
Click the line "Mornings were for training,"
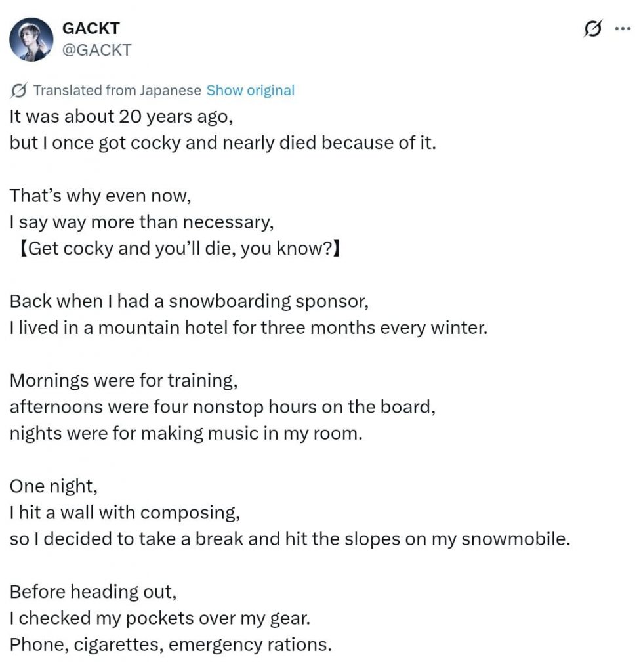124,381
